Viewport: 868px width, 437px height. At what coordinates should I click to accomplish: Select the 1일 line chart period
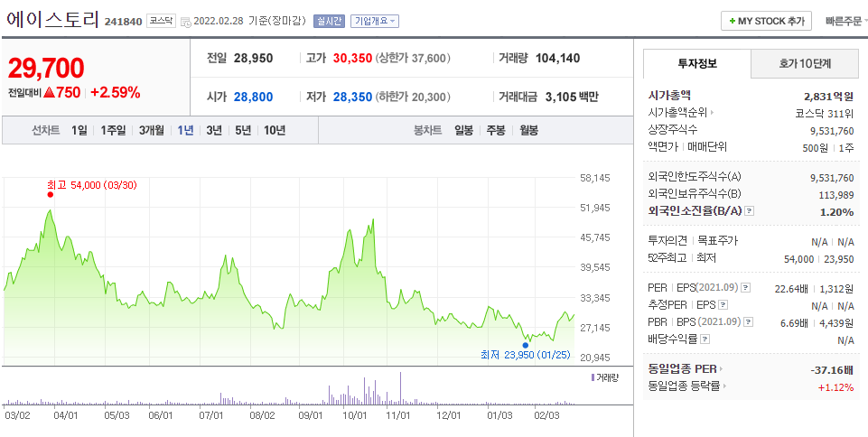(79, 131)
